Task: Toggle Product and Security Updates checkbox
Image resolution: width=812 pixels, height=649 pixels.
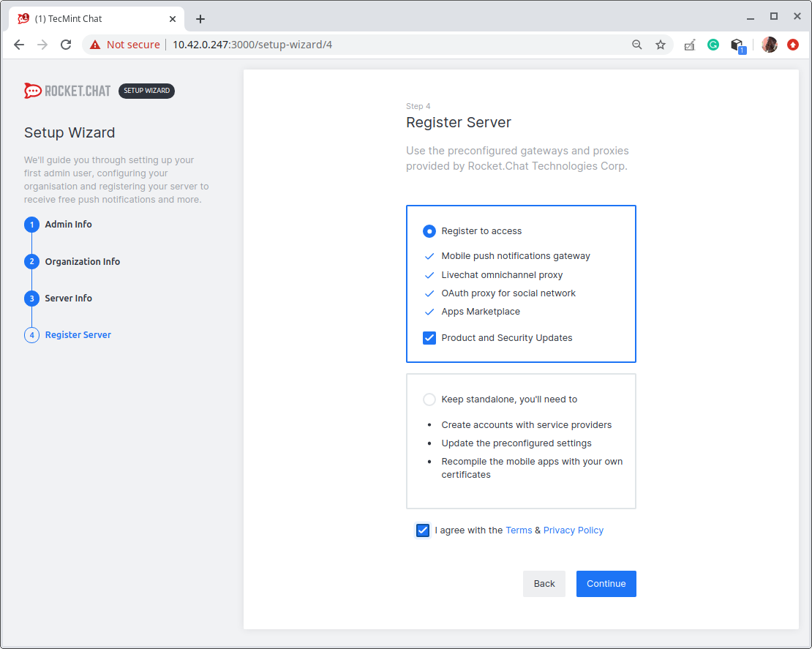Action: coord(429,338)
